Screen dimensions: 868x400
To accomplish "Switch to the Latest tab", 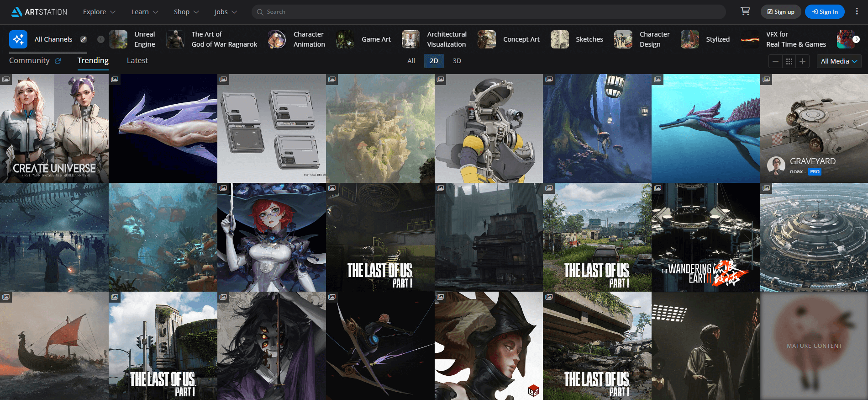I will pos(137,60).
